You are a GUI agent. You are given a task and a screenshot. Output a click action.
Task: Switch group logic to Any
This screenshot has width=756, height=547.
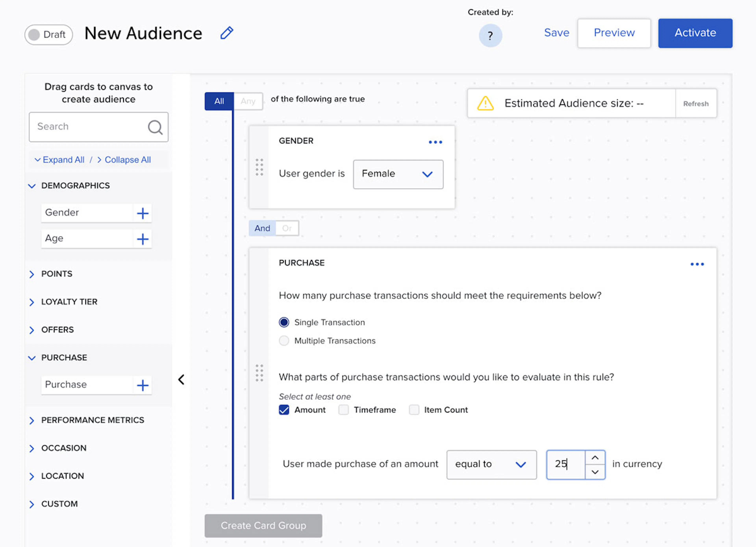[x=248, y=101]
